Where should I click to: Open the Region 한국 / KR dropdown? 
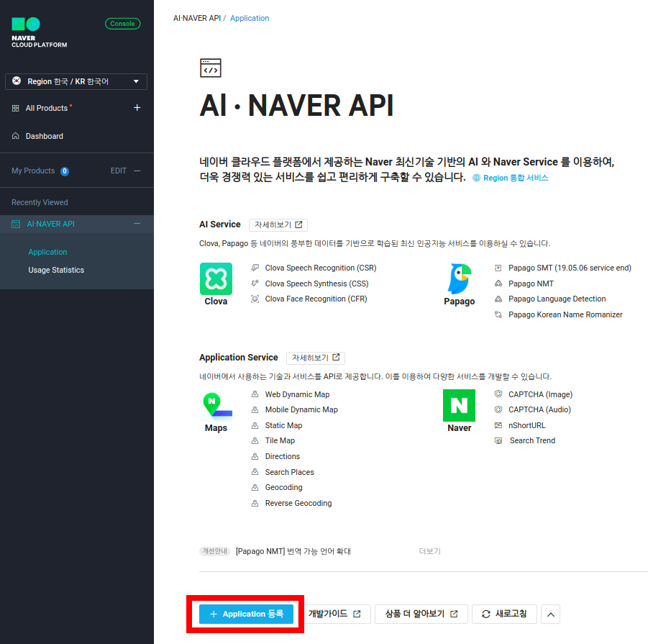[x=76, y=81]
